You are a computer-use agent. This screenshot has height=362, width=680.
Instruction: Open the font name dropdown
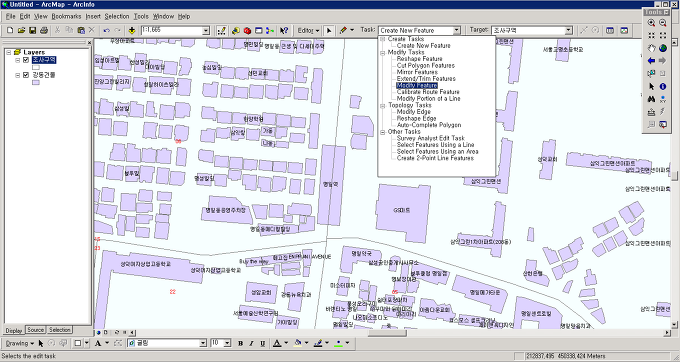point(203,343)
